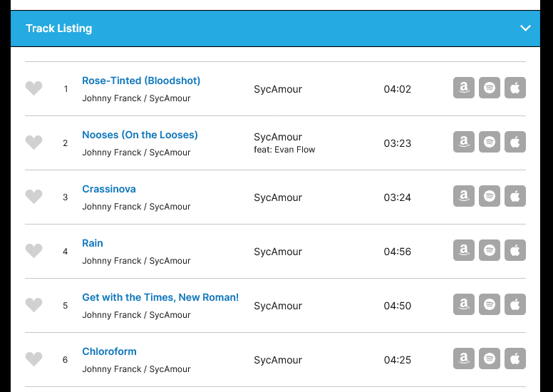The width and height of the screenshot is (553, 392).
Task: Open Apple Music link for Crassinova
Action: pos(515,197)
